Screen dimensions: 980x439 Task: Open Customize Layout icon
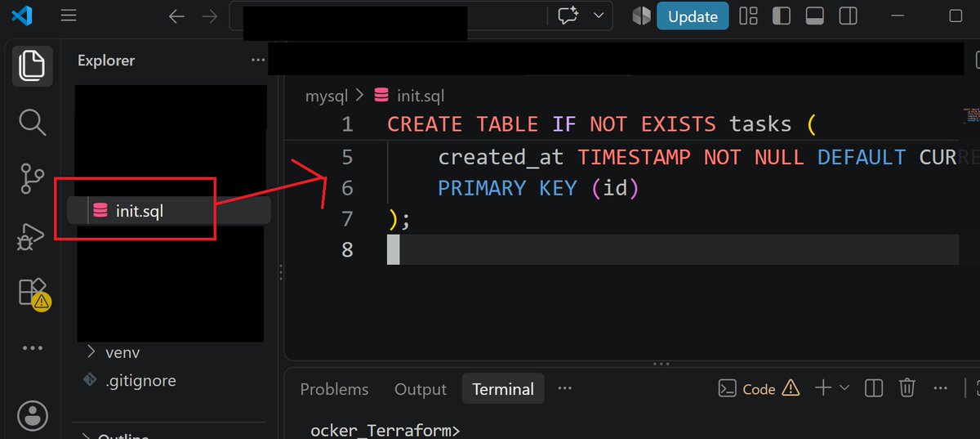click(748, 16)
